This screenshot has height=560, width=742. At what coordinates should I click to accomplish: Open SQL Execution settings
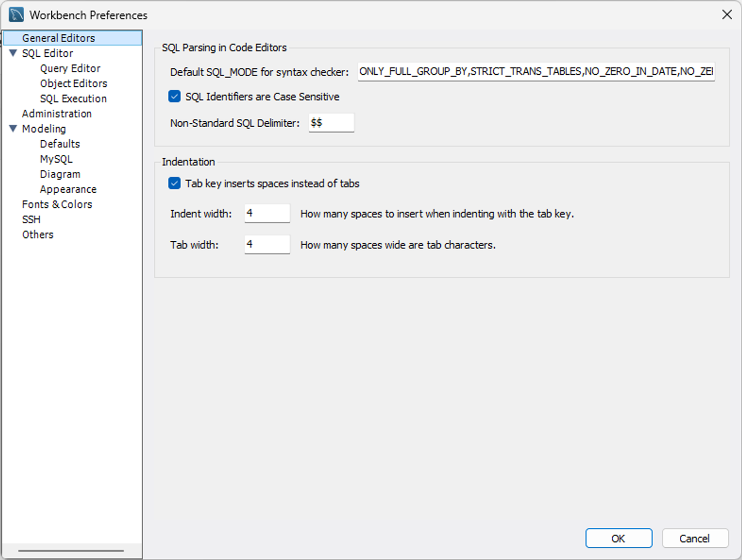click(x=73, y=99)
